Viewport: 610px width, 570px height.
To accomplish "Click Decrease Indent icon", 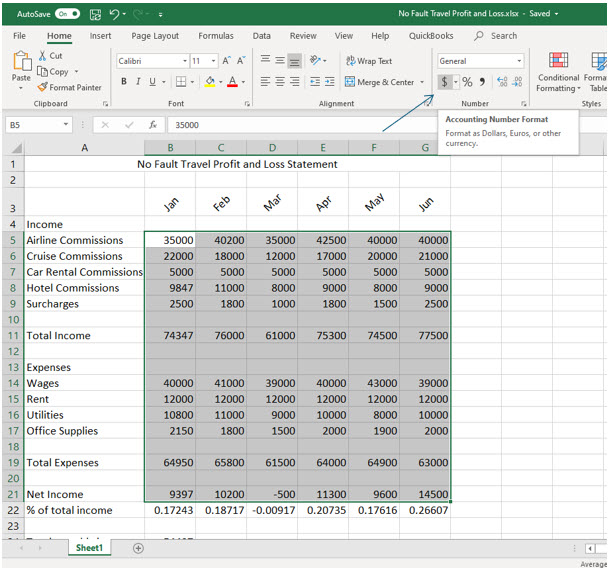I will pos(315,81).
